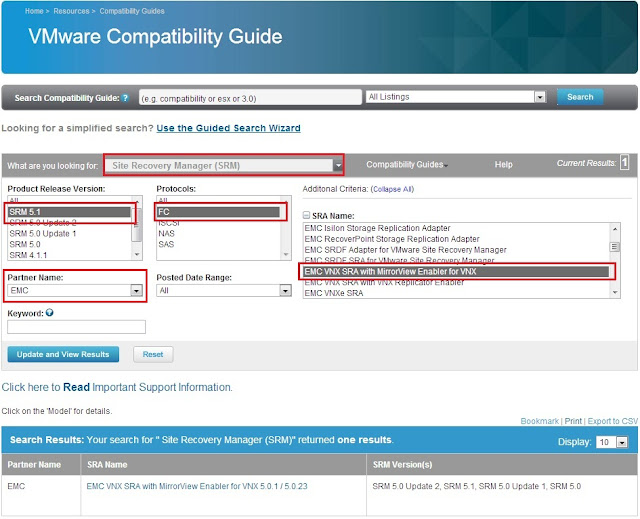Click the SRA Name list scroll up arrow
Screen dimensions: 640x519
[x=615, y=229]
